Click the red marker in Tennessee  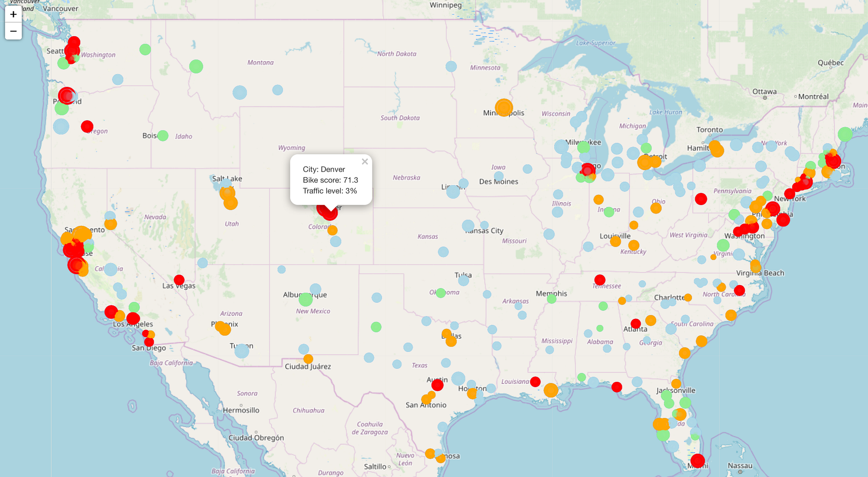click(600, 279)
